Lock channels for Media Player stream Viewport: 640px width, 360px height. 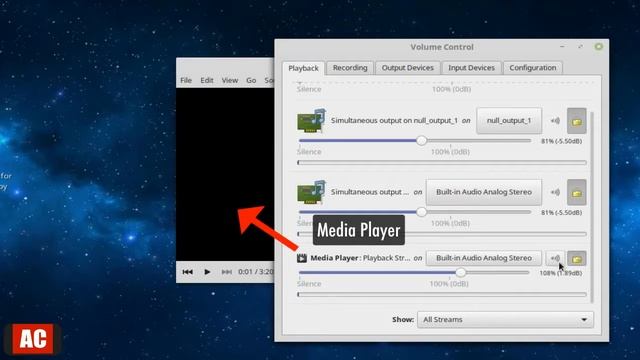(576, 258)
